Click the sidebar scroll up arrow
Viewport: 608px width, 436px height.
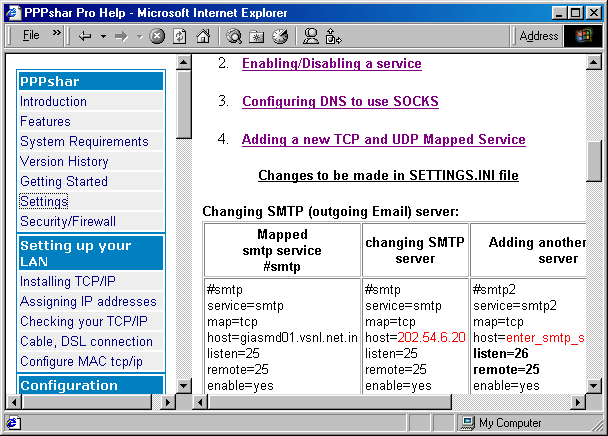pos(183,62)
